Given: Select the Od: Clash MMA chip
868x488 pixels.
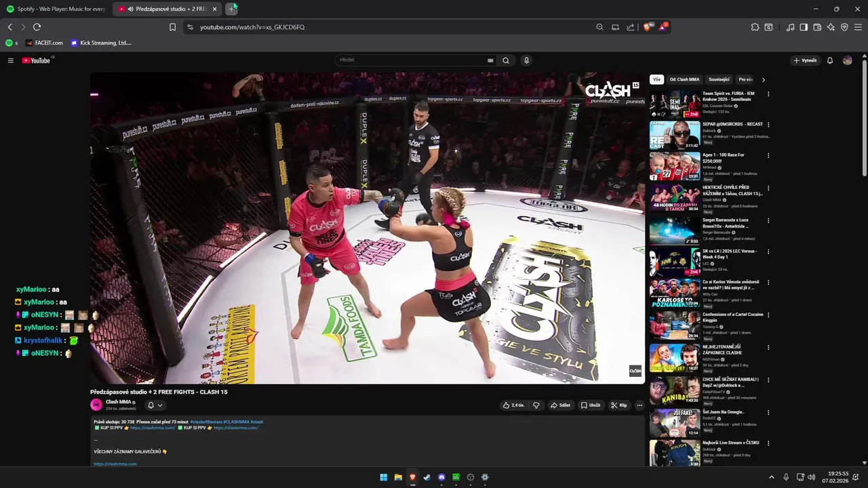Looking at the screenshot, I should coord(684,79).
